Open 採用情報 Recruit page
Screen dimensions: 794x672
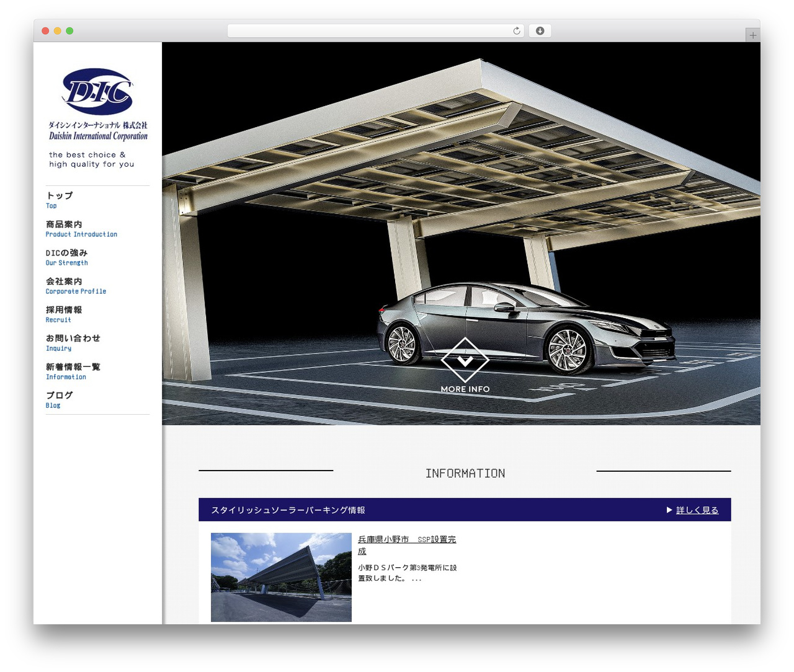[64, 314]
